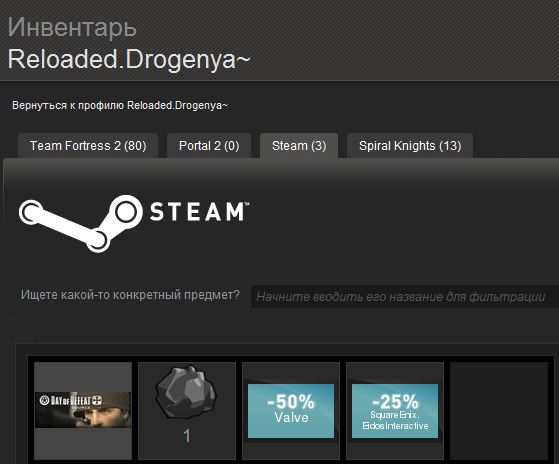Focus the item name filter field
Viewport: 559px width, 464px height.
pos(405,297)
